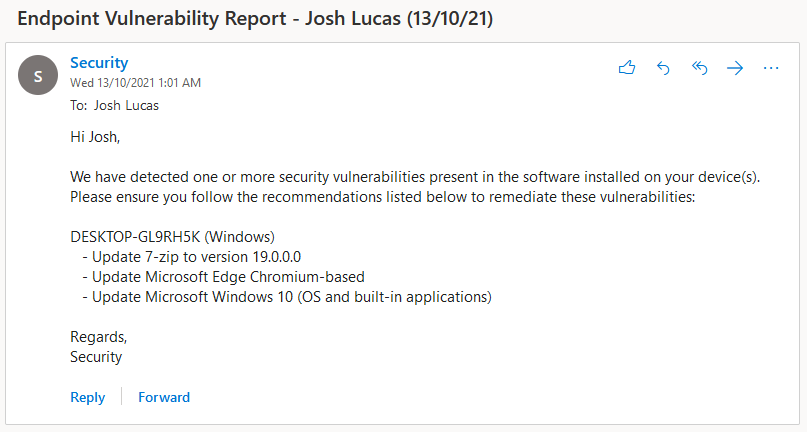Open the More actions ellipsis menu
The height and width of the screenshot is (432, 807).
[x=771, y=68]
